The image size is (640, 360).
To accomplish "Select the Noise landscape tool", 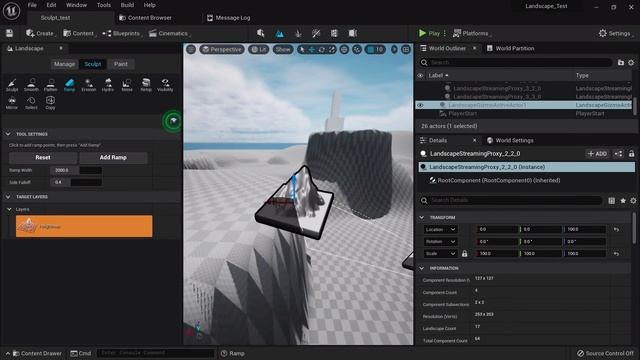I will [x=127, y=85].
